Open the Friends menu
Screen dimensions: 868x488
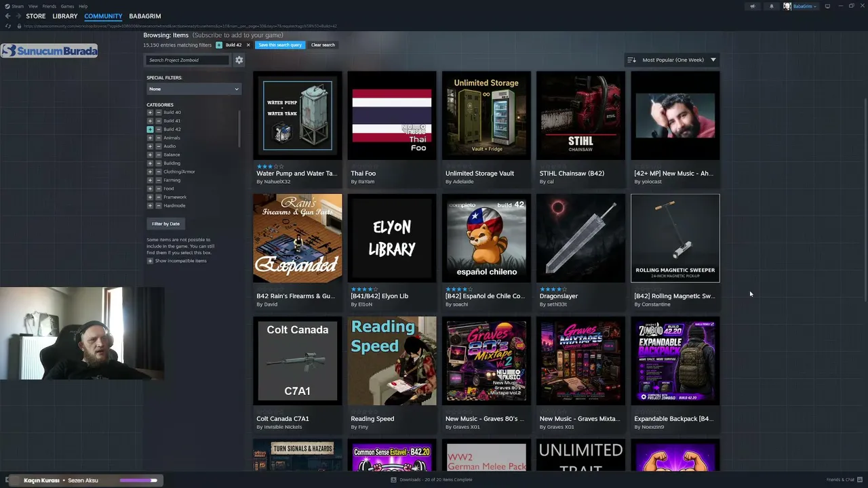click(x=50, y=6)
